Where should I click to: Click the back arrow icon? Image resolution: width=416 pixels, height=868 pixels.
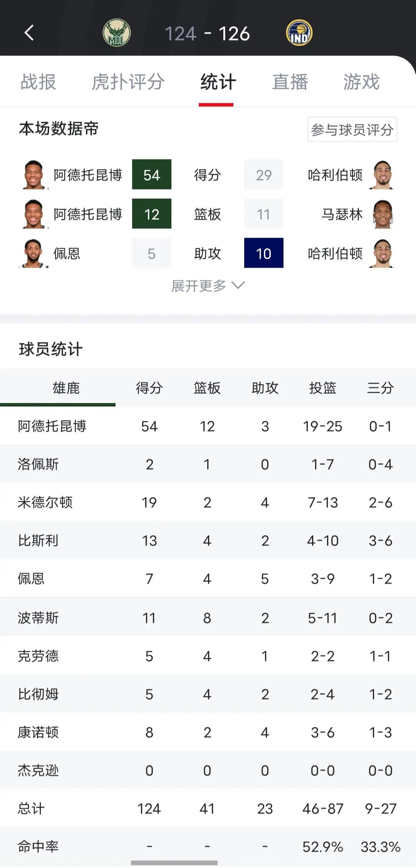[28, 33]
